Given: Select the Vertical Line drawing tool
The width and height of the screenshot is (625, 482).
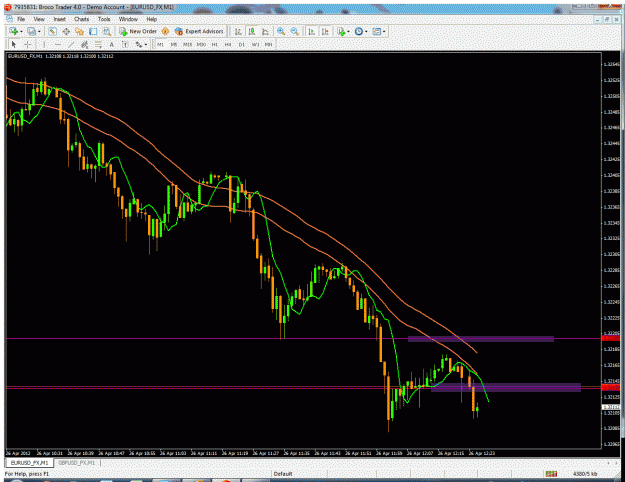Looking at the screenshot, I should (x=44, y=44).
